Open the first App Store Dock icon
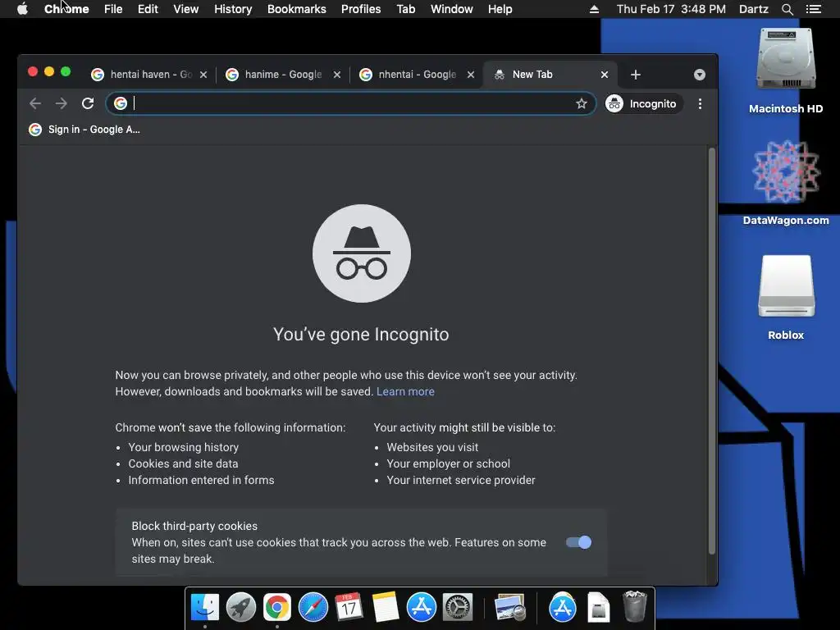The image size is (840, 630). [x=422, y=608]
